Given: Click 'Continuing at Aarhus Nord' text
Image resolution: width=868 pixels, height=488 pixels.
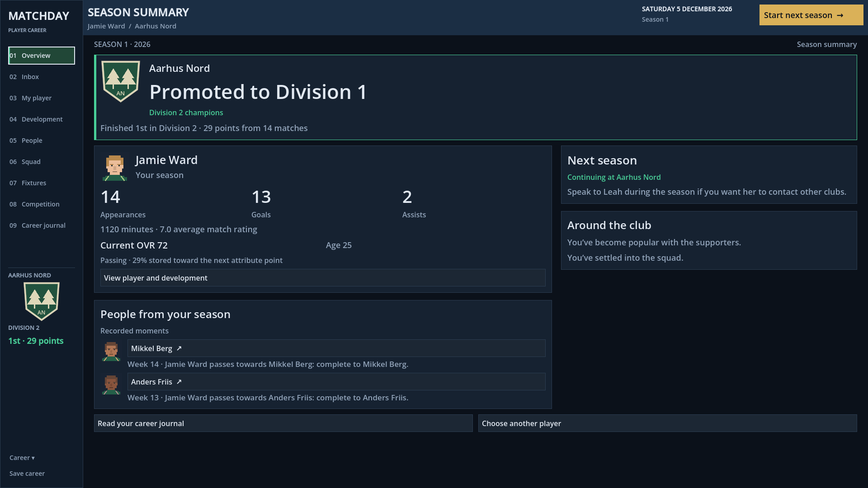Looking at the screenshot, I should pyautogui.click(x=614, y=177).
